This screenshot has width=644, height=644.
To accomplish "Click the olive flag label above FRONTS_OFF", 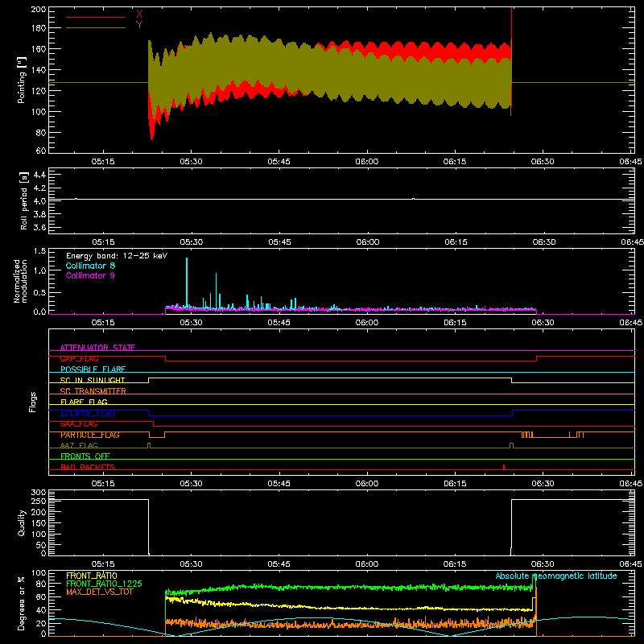I will pyautogui.click(x=79, y=445).
